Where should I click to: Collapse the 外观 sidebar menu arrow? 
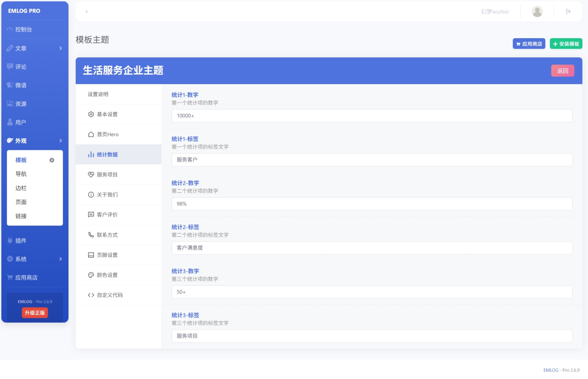pos(60,141)
